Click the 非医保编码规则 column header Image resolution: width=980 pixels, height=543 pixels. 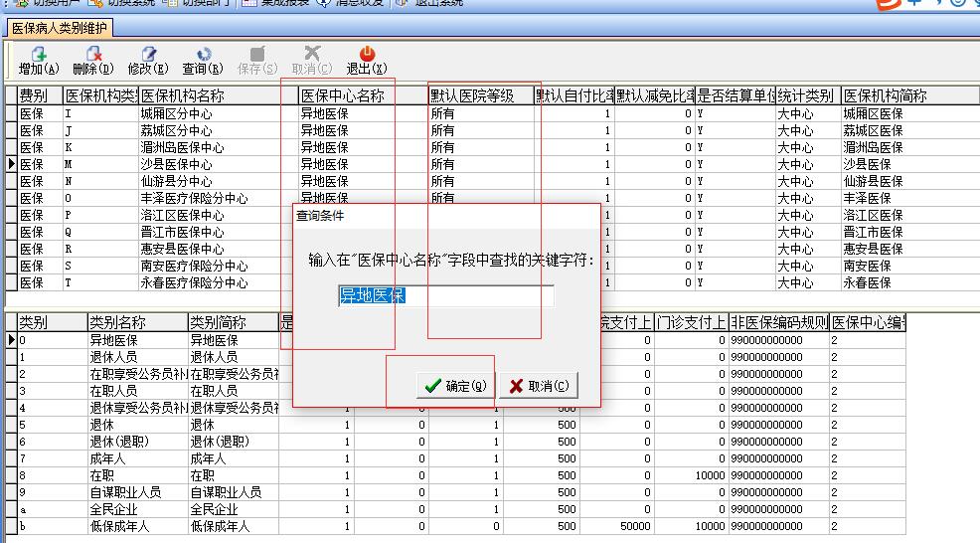(x=779, y=323)
